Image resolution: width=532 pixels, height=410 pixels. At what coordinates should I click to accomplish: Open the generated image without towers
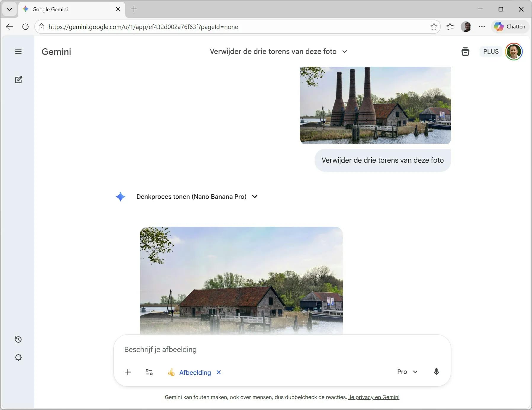point(241,281)
